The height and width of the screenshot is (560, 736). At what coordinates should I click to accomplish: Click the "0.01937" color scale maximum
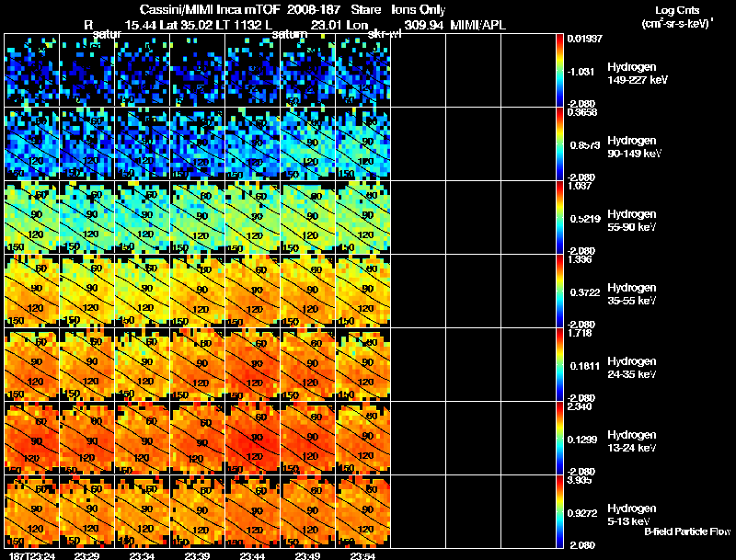pyautogui.click(x=584, y=39)
